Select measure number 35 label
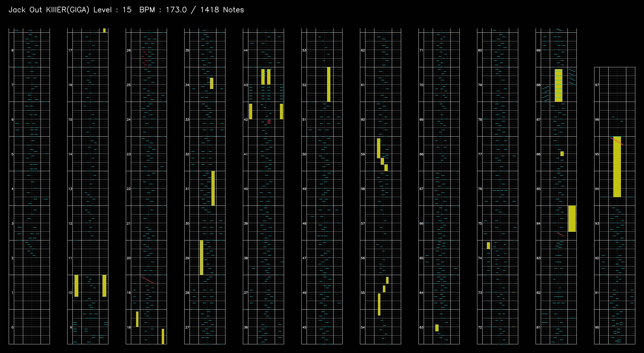644x353 pixels. coord(187,50)
